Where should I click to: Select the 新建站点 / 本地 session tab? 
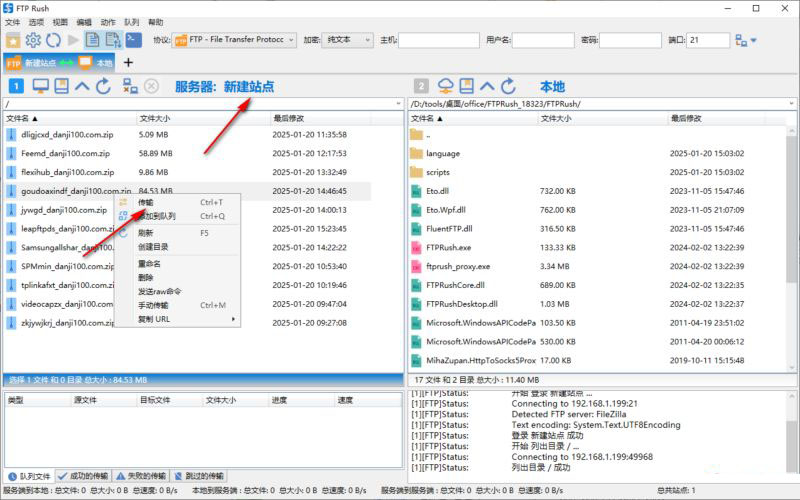[x=59, y=63]
